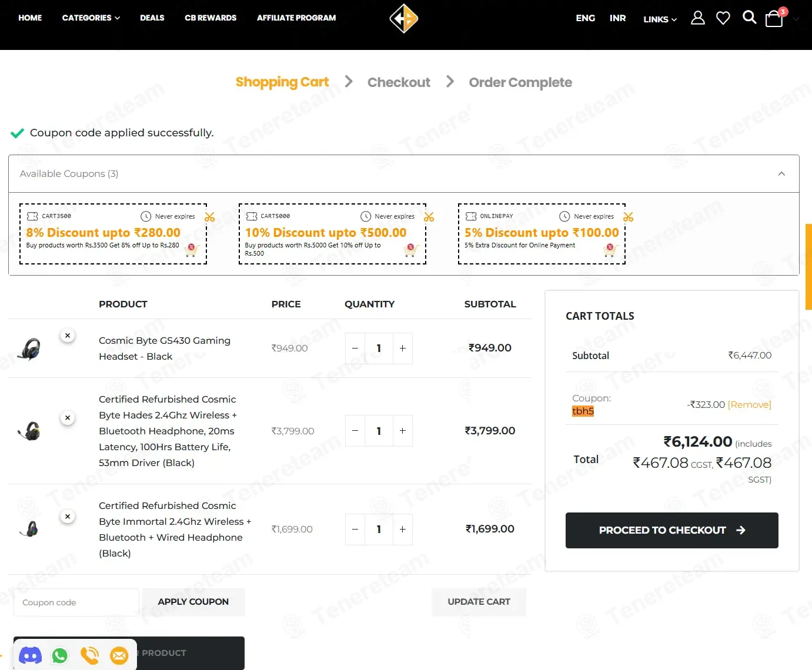This screenshot has width=812, height=670.
Task: Open the wishlist heart icon
Action: [x=723, y=18]
